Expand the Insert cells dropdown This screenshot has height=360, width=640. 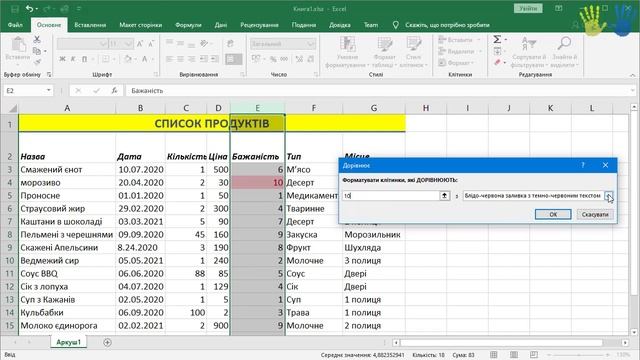(x=479, y=40)
